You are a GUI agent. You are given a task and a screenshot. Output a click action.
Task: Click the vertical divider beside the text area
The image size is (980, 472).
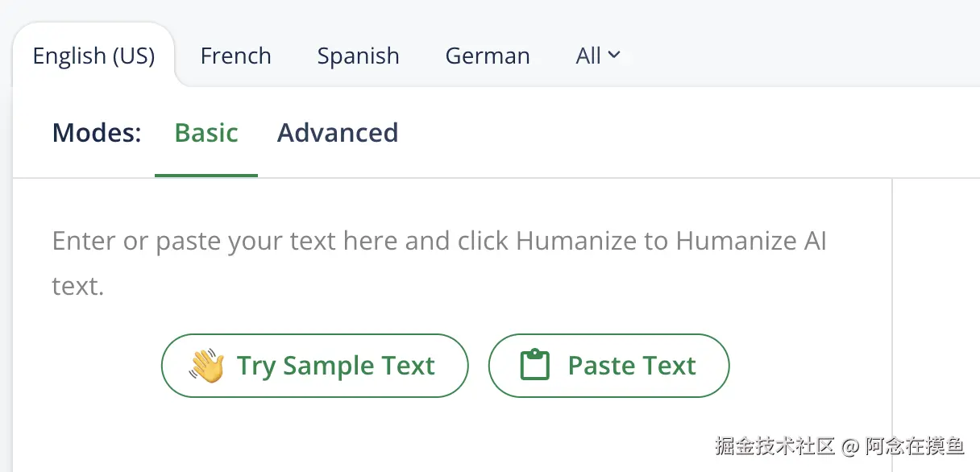click(892, 322)
